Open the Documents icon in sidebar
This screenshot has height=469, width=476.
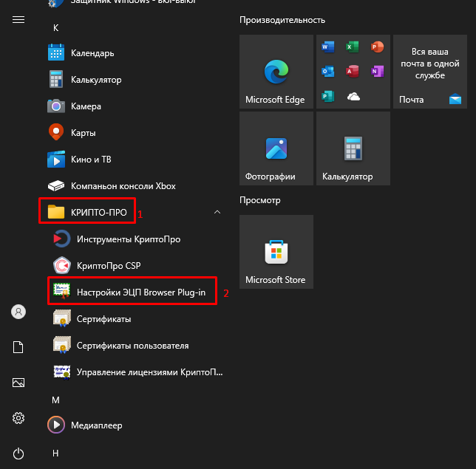pyautogui.click(x=18, y=347)
